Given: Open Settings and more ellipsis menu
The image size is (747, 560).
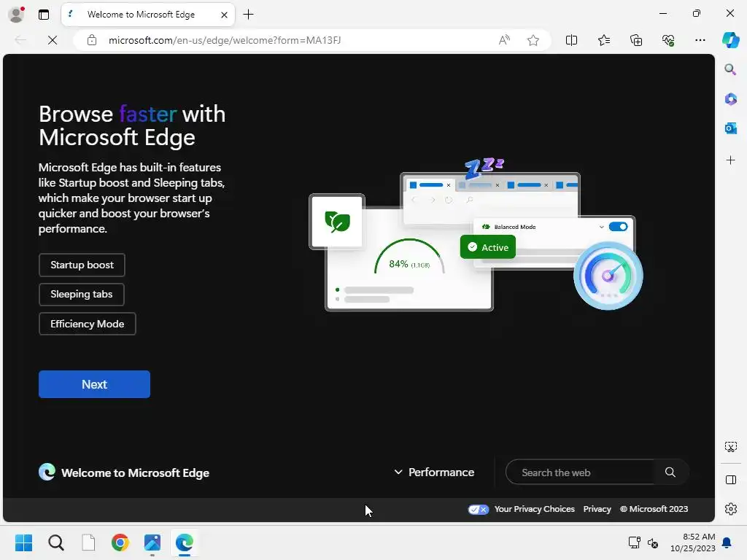Looking at the screenshot, I should click(x=700, y=41).
